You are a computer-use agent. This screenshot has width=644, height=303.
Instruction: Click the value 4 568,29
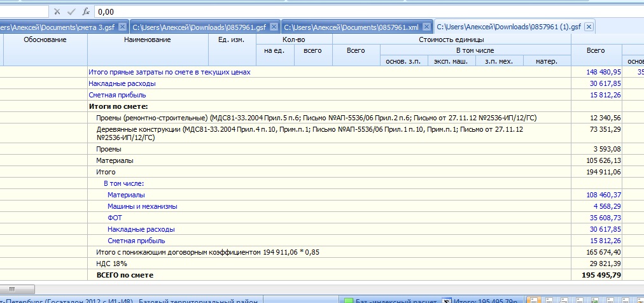tap(607, 206)
